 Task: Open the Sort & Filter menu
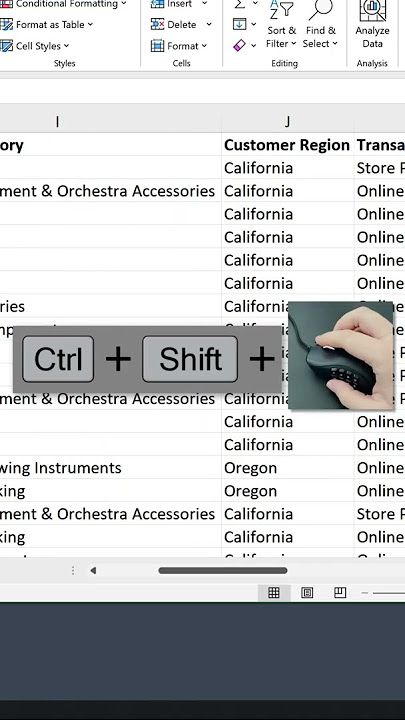coord(281,26)
